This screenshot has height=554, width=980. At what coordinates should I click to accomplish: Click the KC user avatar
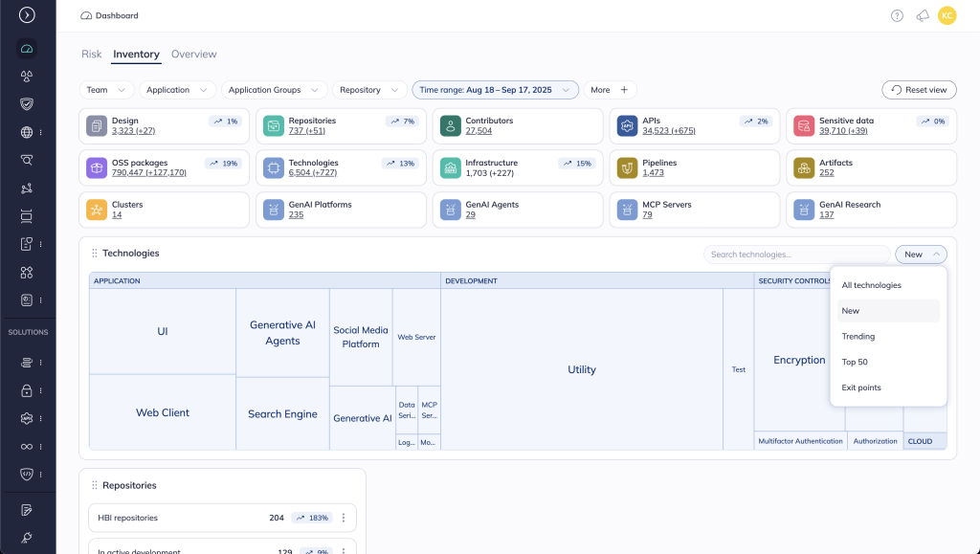pos(947,15)
